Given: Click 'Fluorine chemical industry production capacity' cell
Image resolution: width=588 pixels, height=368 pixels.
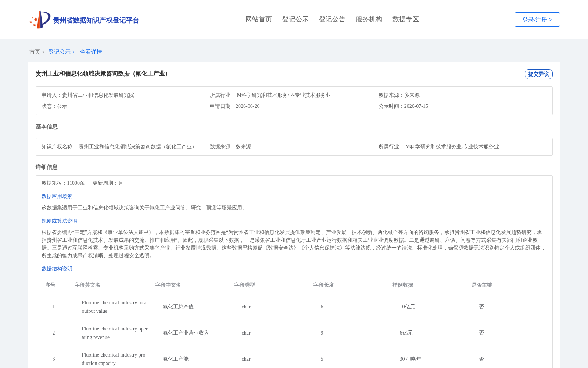Looking at the screenshot, I should click(x=114, y=359).
